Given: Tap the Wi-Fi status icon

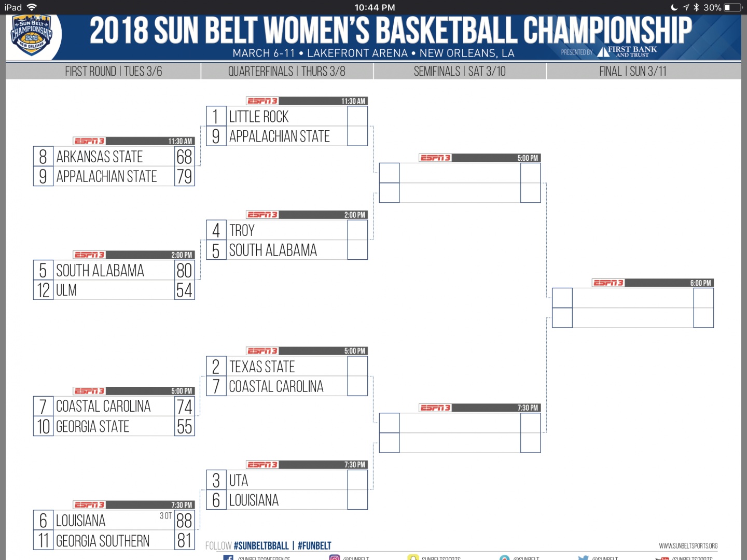Looking at the screenshot, I should (x=32, y=7).
